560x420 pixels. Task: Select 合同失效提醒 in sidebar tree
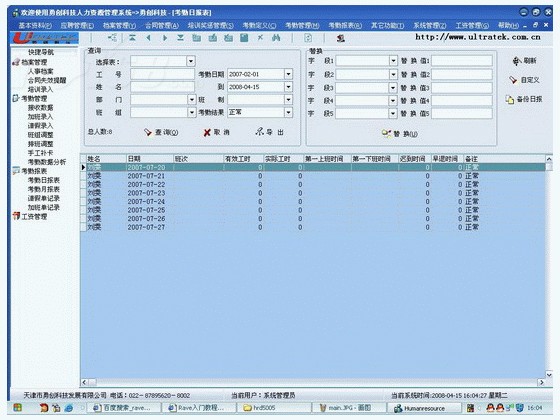(x=47, y=80)
